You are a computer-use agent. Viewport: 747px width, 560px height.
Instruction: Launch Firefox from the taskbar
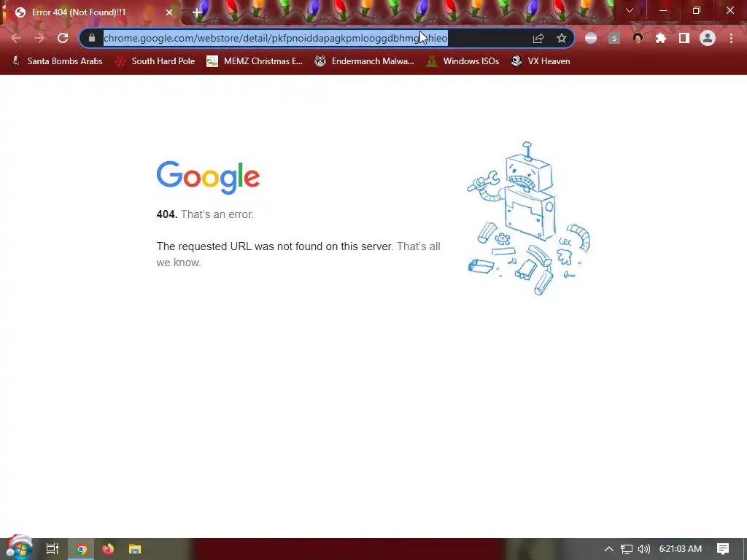tap(108, 549)
